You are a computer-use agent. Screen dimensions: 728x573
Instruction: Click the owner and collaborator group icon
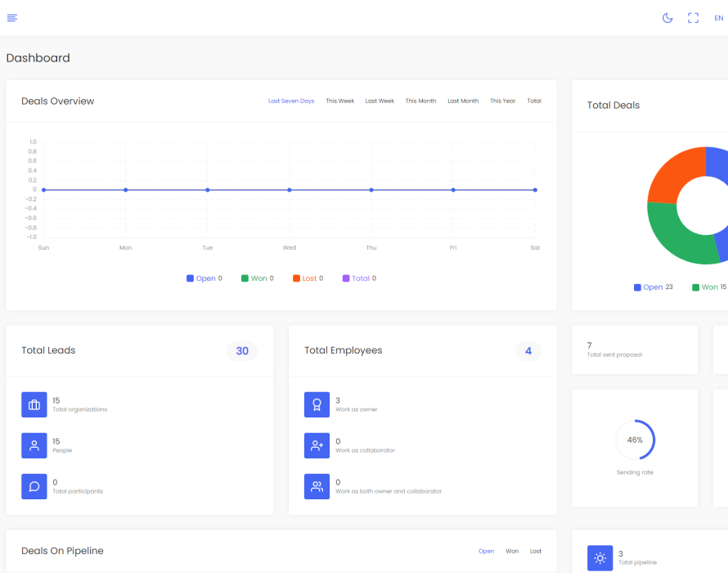[317, 486]
